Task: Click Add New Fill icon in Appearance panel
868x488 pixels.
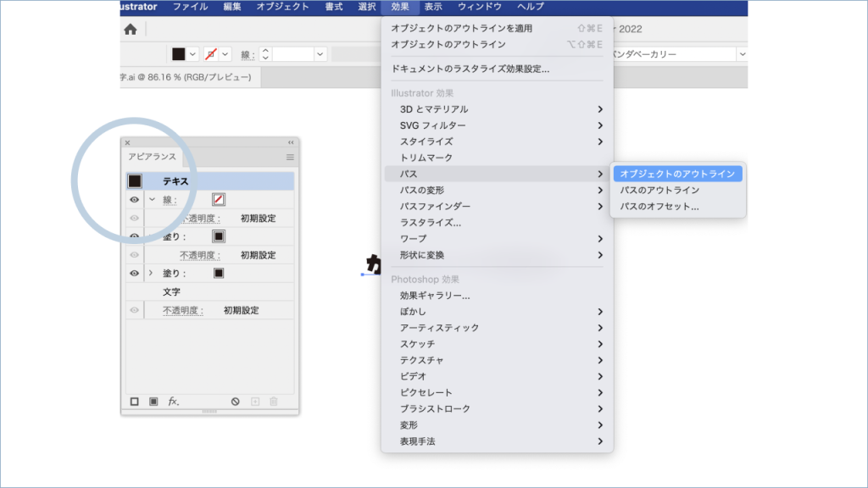Action: [x=154, y=402]
